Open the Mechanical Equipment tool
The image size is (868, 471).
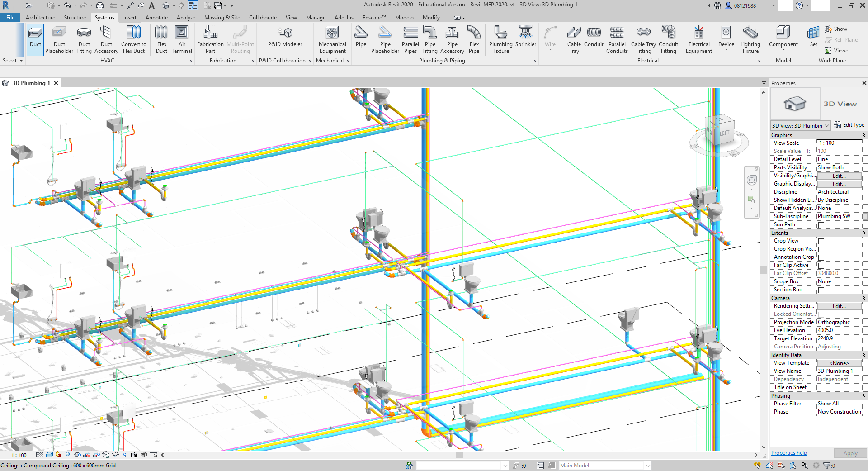pyautogui.click(x=332, y=39)
